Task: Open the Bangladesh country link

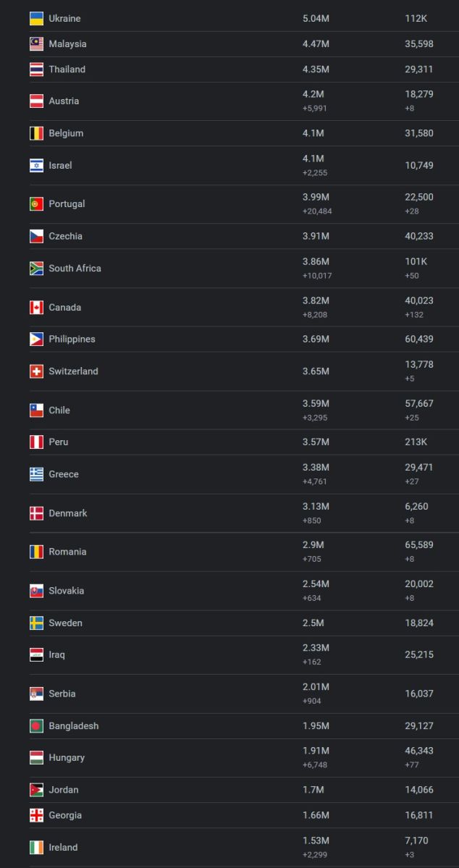Action: pos(73,726)
